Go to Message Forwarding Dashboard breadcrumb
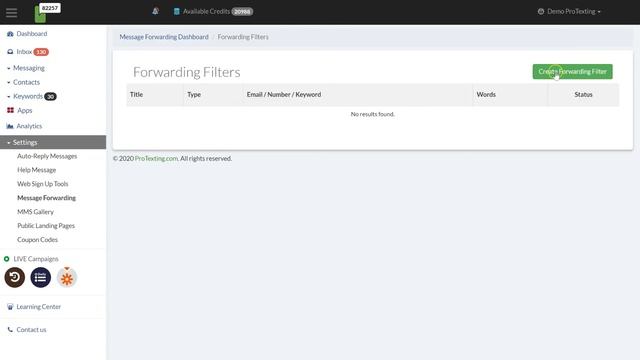The width and height of the screenshot is (640, 360). click(164, 37)
